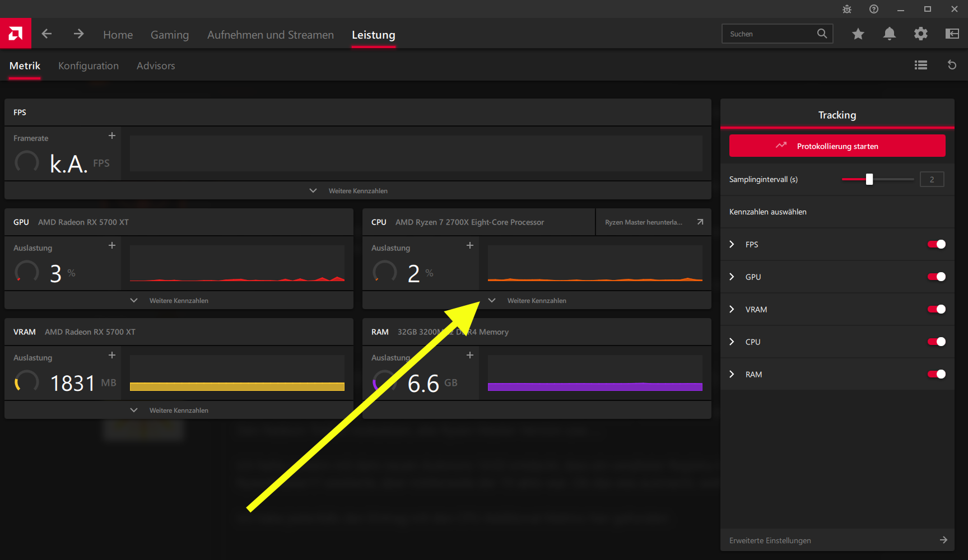968x560 pixels.
Task: Click 'AMD Ryzen 7 2700X Eight-Core Processor' text
Action: click(469, 222)
